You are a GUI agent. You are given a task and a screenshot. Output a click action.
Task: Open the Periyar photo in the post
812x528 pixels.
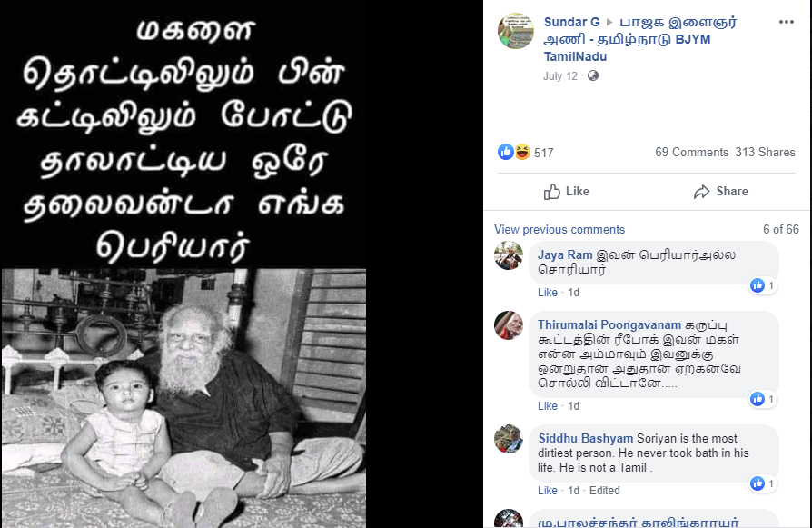coord(183,398)
